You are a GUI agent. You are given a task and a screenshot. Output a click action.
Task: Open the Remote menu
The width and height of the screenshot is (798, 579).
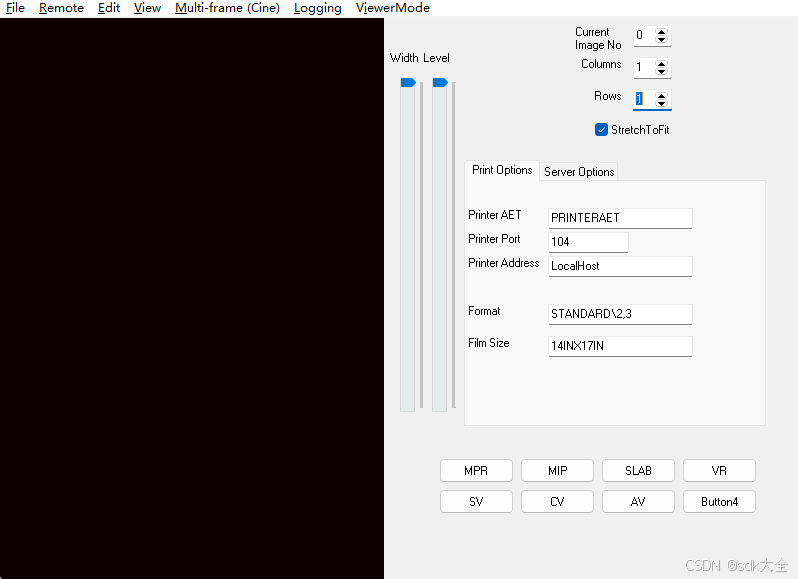coord(61,8)
